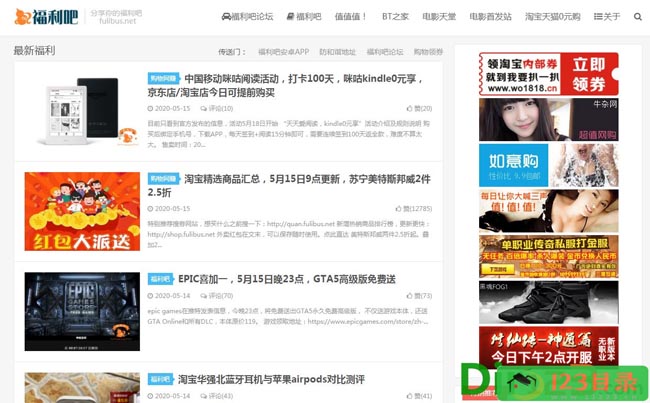This screenshot has width=650, height=403.
Task: Open 单职业传奇私服打金服 ad banner
Action: coord(548,257)
